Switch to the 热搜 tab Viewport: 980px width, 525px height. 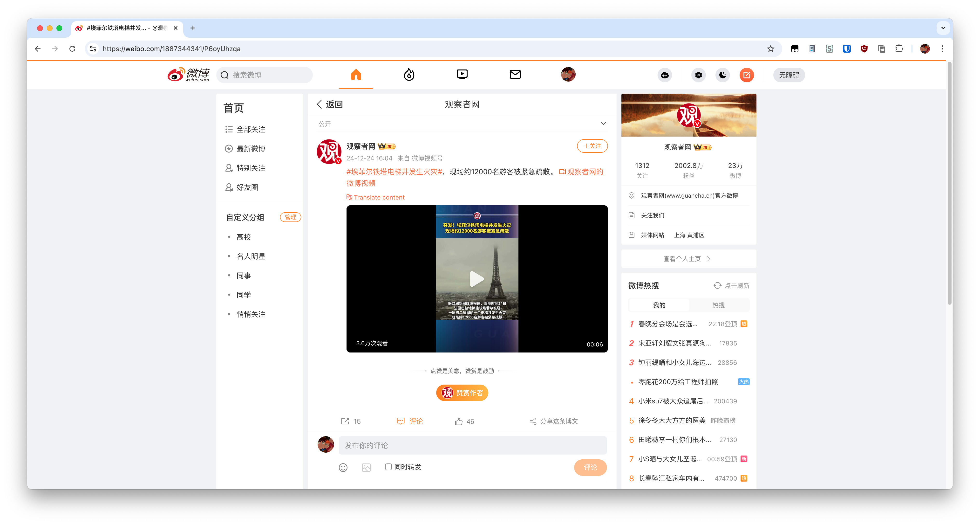point(719,304)
